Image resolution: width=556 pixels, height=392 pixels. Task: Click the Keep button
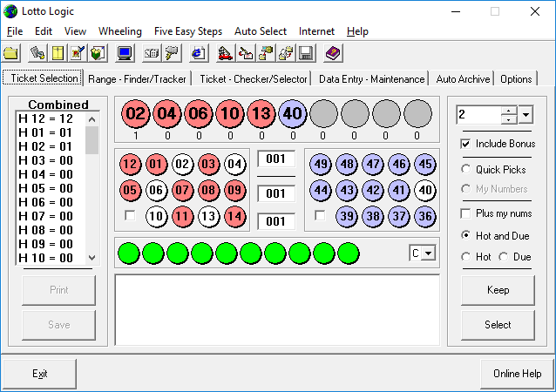point(498,290)
